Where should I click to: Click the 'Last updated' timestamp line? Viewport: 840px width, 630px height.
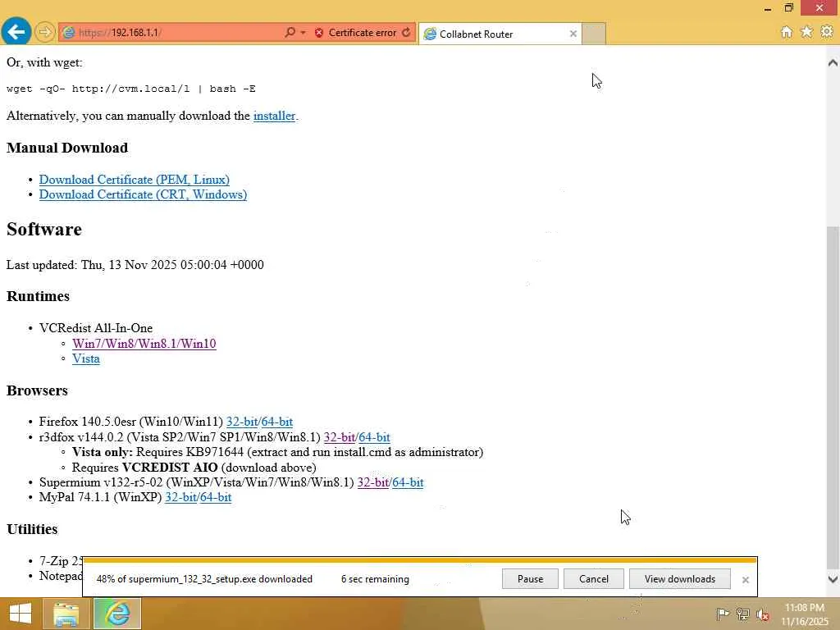click(135, 265)
